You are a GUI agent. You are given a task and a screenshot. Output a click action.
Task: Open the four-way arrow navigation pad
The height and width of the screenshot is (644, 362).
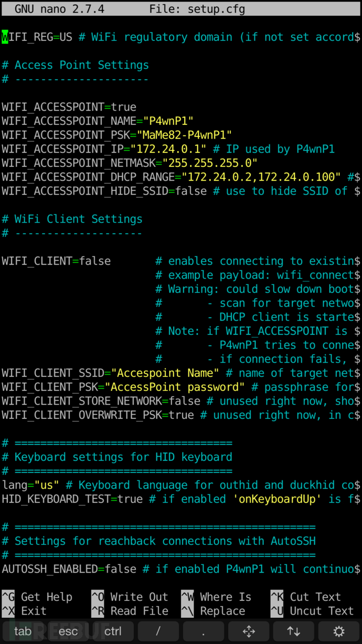pos(248,631)
